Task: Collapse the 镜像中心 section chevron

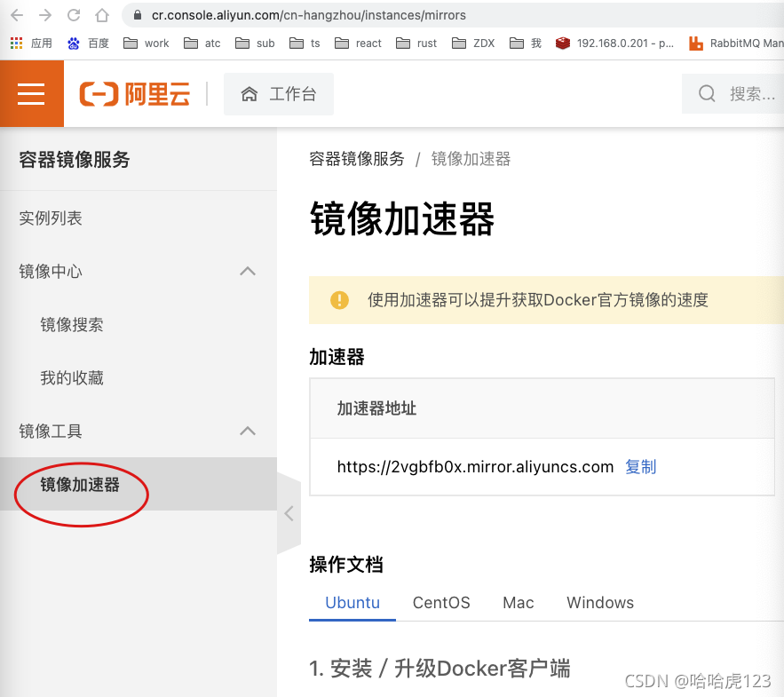Action: [248, 272]
